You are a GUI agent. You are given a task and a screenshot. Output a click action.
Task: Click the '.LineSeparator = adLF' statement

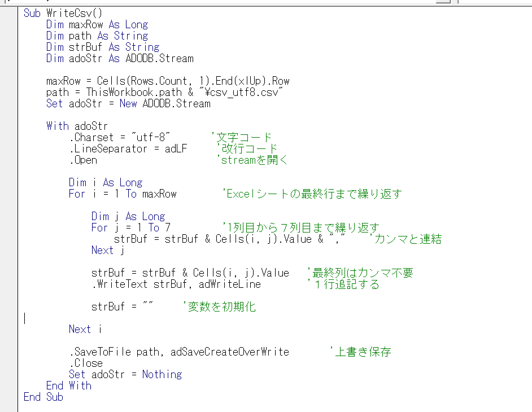pyautogui.click(x=128, y=148)
